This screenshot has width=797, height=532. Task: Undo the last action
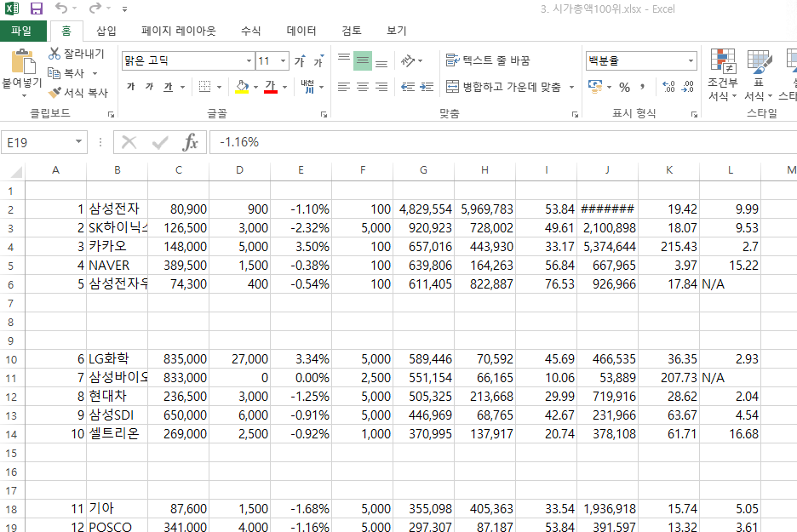61,9
